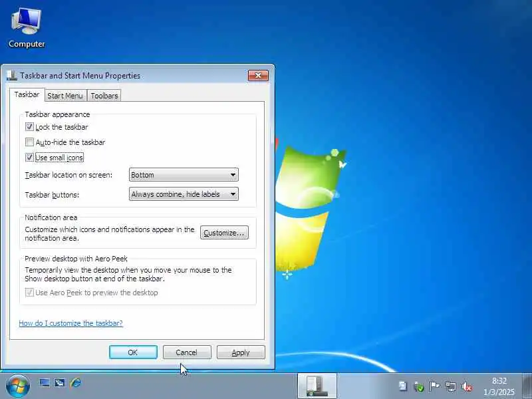Click the leftmost blue tray icon
Image resolution: width=532 pixels, height=399 pixels.
point(403,386)
